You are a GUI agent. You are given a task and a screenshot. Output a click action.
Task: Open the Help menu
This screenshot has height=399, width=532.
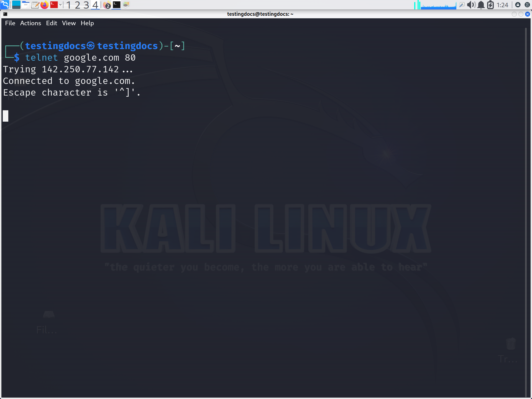pyautogui.click(x=87, y=23)
